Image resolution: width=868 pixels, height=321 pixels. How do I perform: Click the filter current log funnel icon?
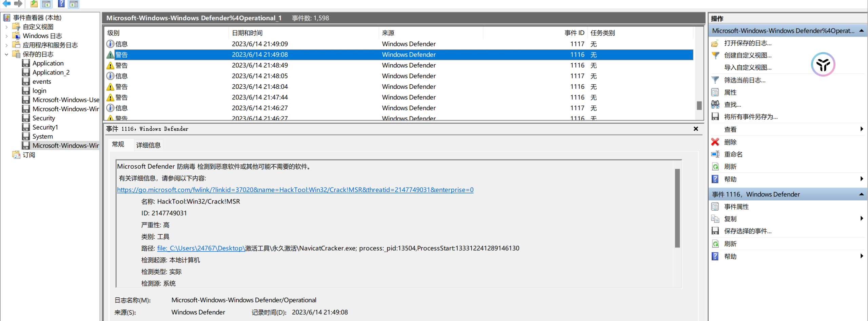(x=715, y=80)
